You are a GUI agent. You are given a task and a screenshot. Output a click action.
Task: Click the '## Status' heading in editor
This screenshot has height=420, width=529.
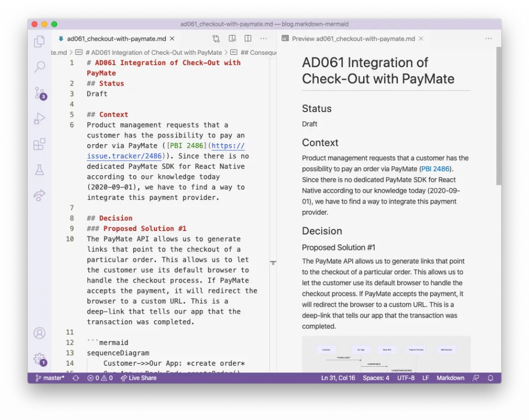105,84
